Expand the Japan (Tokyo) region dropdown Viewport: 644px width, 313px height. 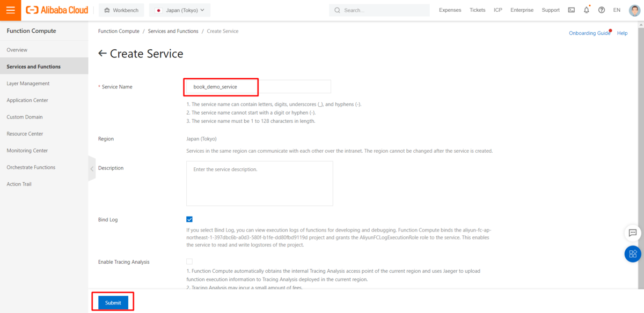(x=180, y=10)
